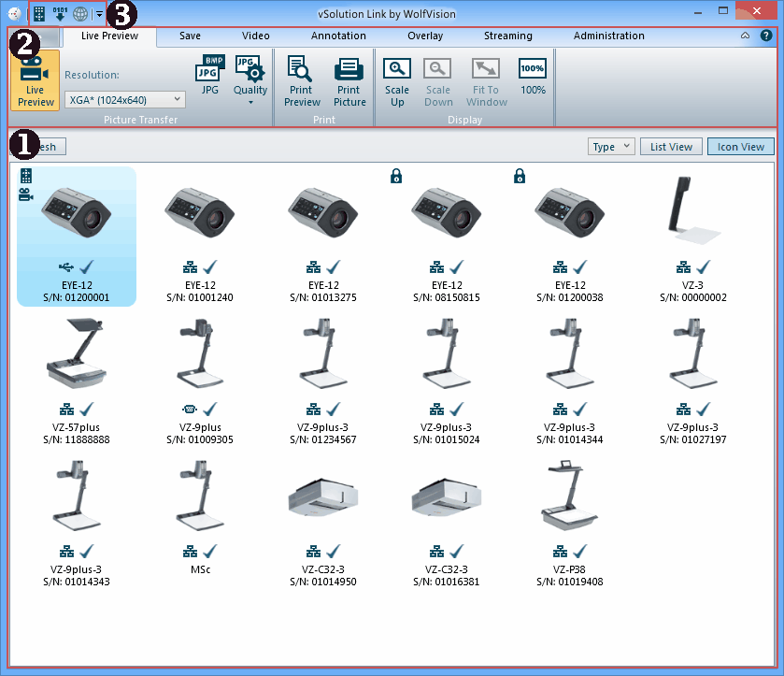Save picture as JPG

click(x=209, y=75)
